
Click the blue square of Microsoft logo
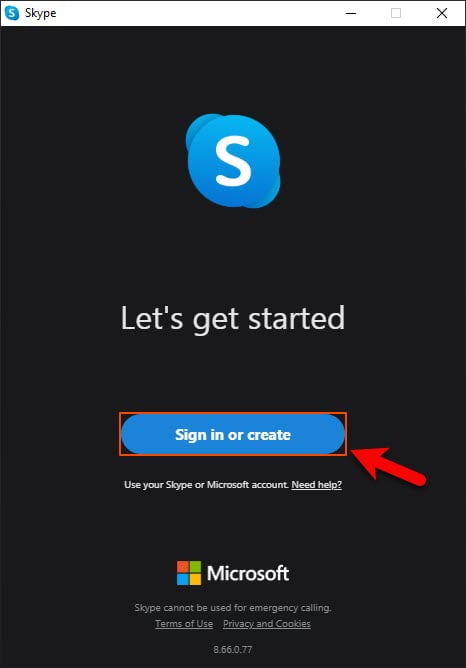coord(183,579)
